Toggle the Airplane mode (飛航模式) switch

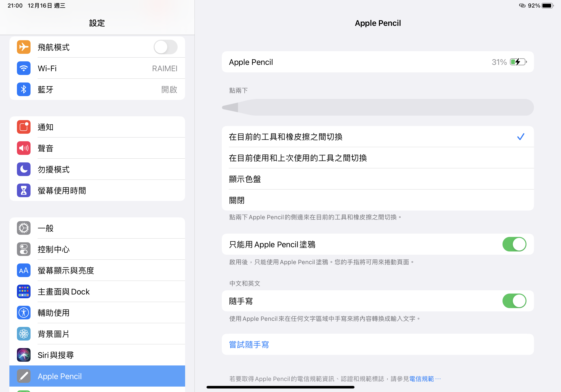[x=165, y=47]
